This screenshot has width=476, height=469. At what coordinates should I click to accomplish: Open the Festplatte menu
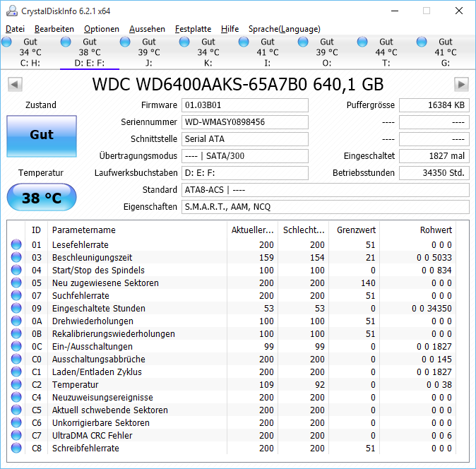[193, 29]
